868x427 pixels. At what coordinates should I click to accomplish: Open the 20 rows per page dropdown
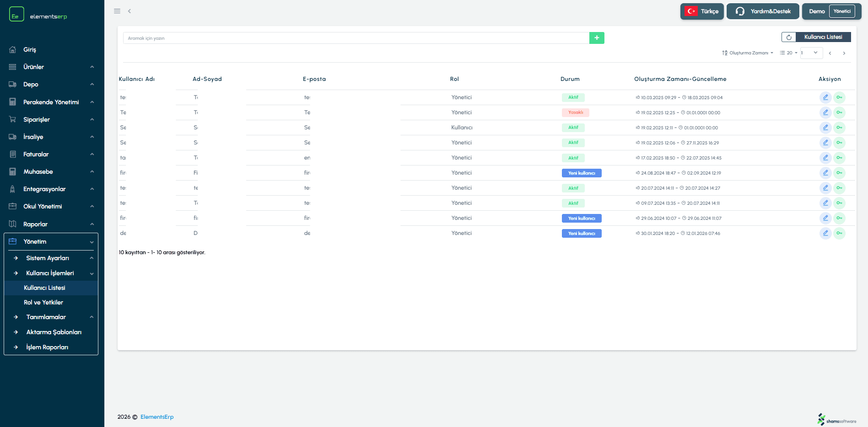(x=789, y=53)
